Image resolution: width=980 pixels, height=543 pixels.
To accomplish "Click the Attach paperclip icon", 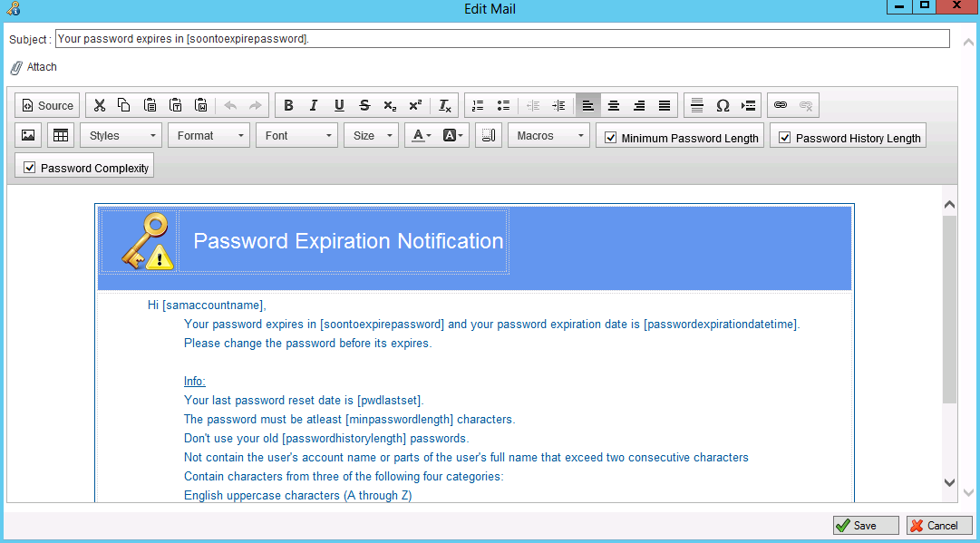I will [16, 66].
